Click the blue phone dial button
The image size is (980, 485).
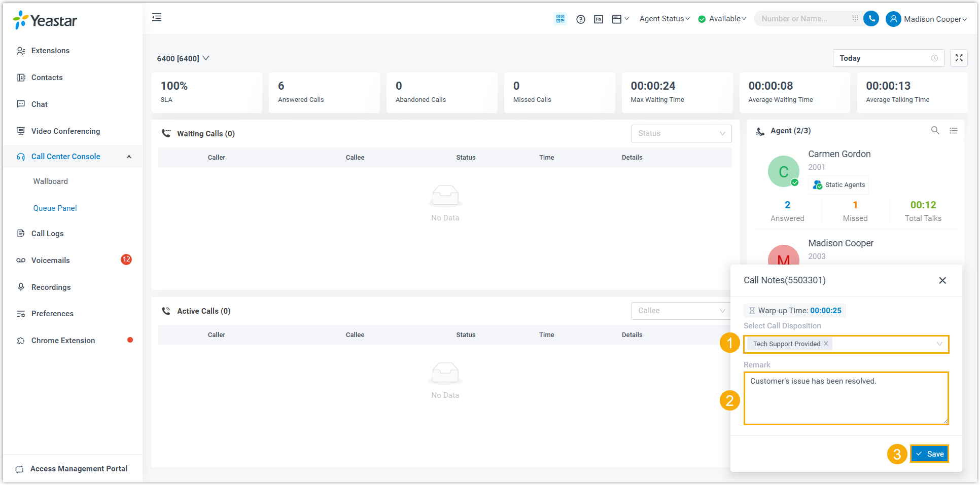(871, 19)
